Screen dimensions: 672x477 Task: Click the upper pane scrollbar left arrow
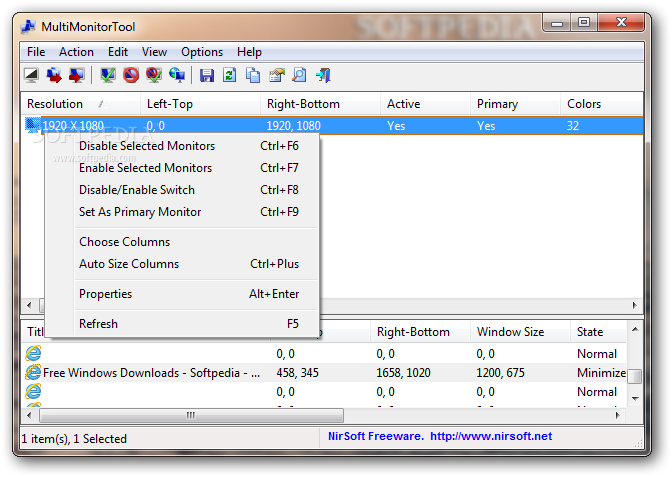point(29,305)
